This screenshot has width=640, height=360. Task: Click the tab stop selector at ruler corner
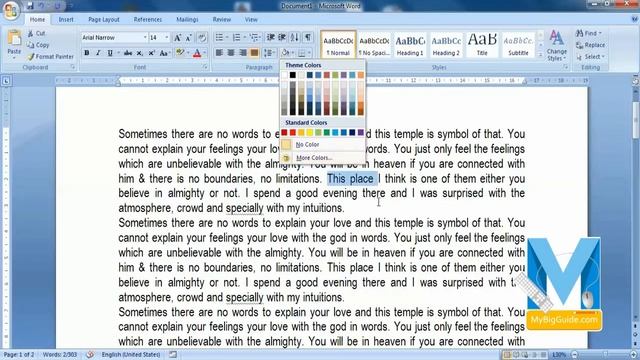(6, 81)
